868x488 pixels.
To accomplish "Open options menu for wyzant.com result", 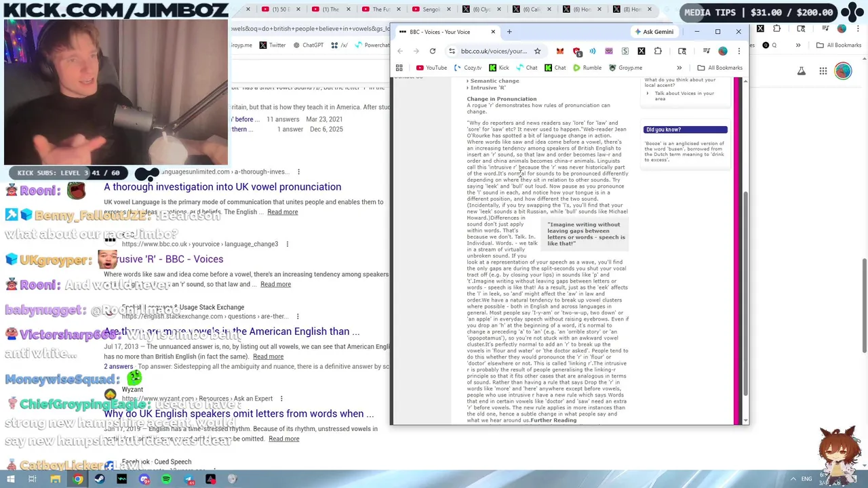I will (x=281, y=399).
